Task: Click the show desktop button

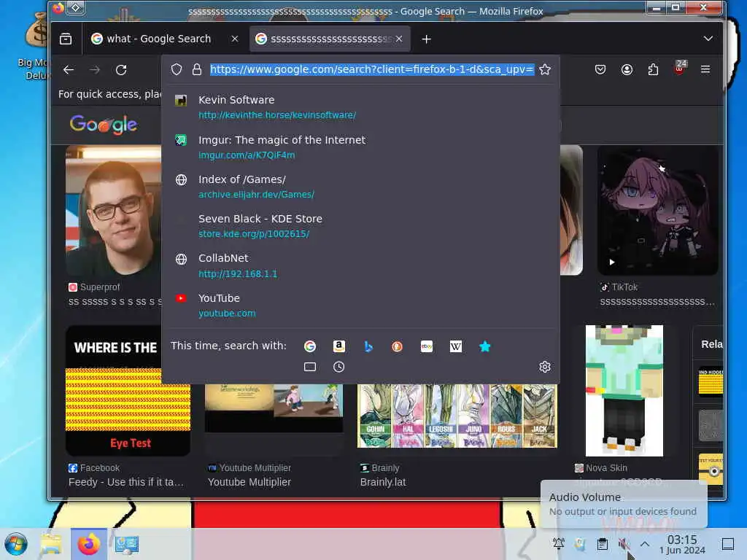Action: (x=728, y=543)
